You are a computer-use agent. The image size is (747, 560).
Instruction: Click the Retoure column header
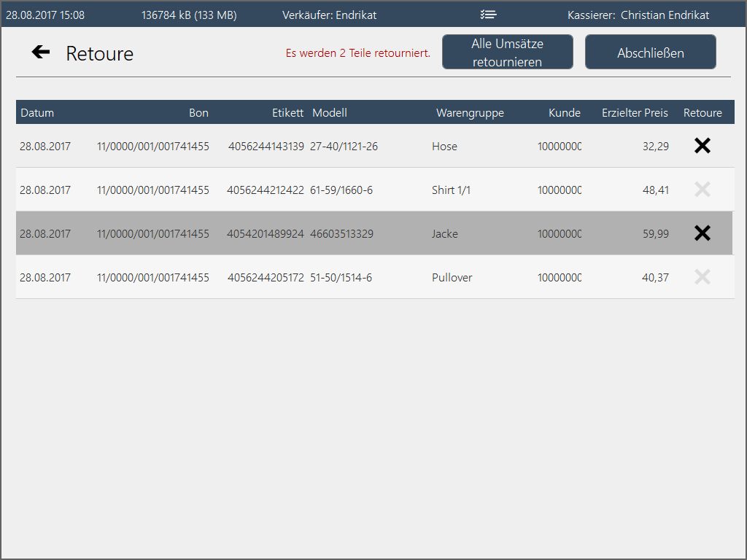703,113
